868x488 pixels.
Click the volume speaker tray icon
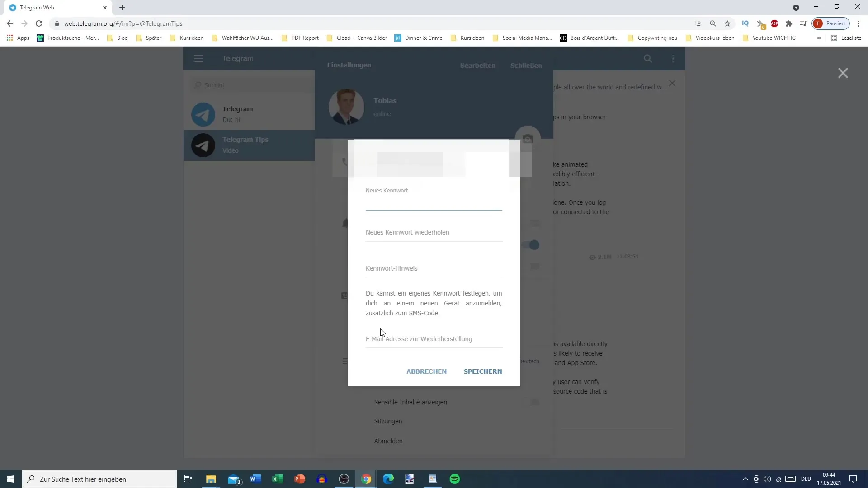click(767, 479)
